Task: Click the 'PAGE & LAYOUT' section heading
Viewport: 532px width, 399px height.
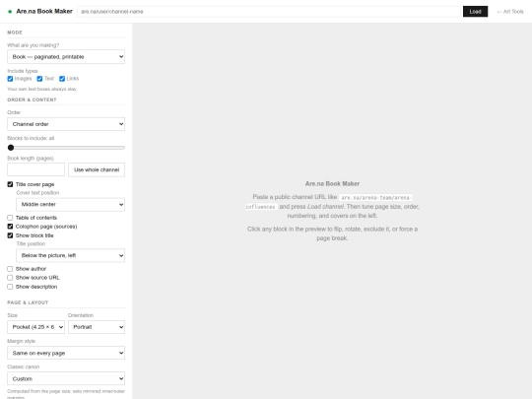Action: point(28,302)
